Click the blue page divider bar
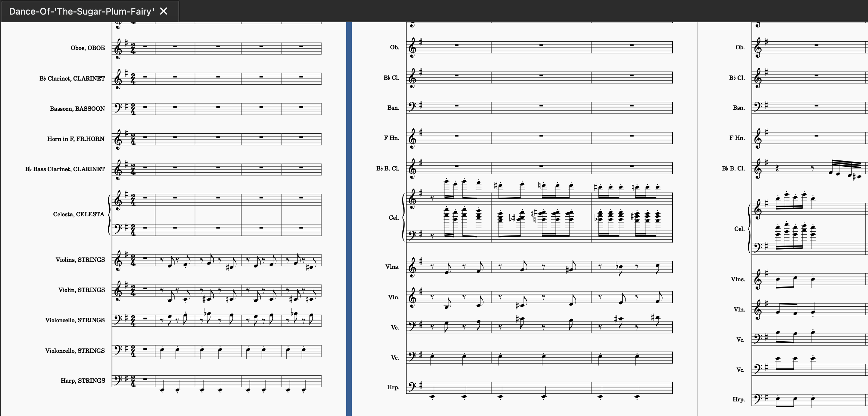 point(349,219)
